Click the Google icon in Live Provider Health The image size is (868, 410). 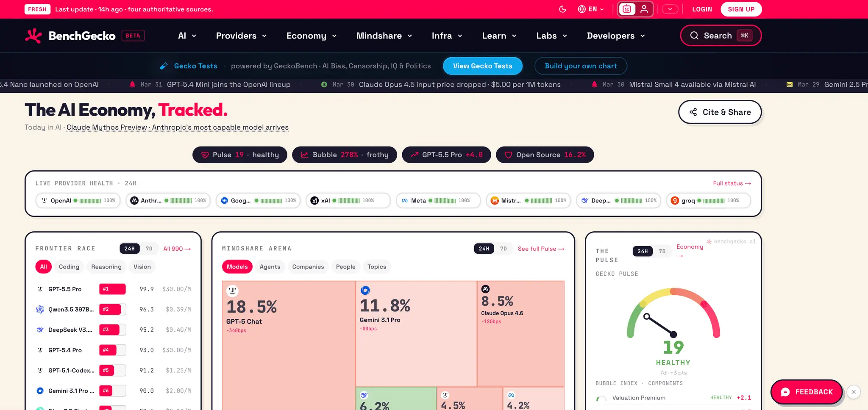(225, 201)
